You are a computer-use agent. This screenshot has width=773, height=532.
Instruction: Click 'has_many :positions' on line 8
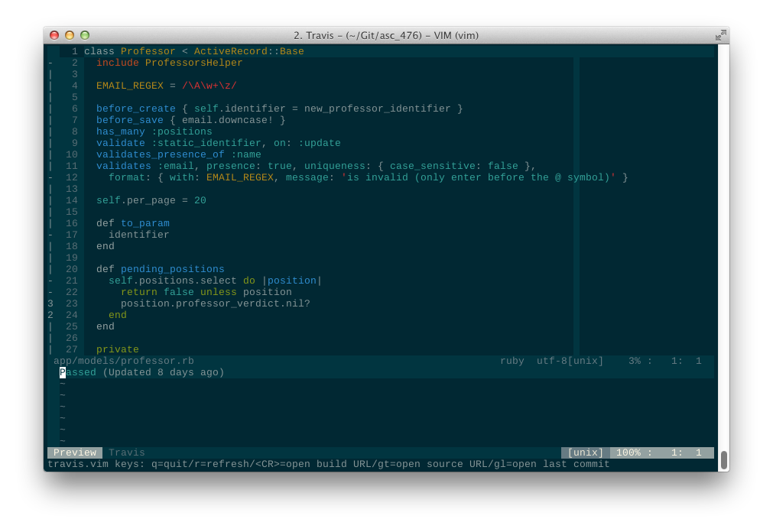tap(154, 131)
